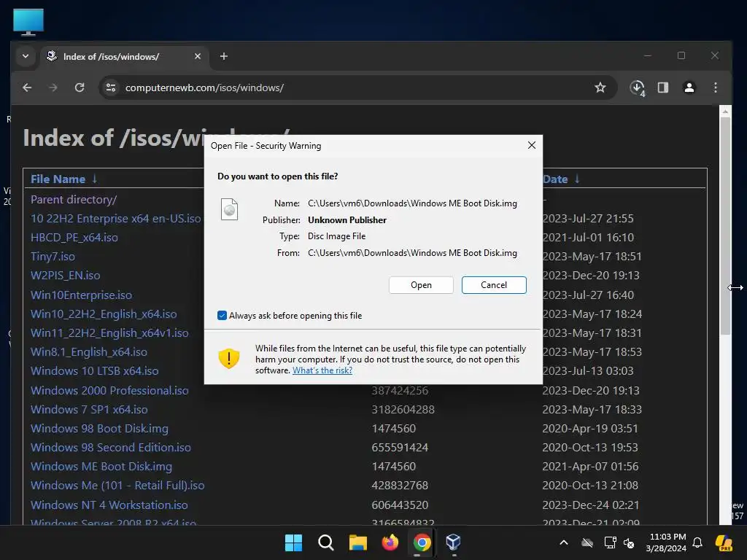The image size is (747, 560).
Task: Click date 2023-Dec-24 02:21
Action: click(x=591, y=505)
